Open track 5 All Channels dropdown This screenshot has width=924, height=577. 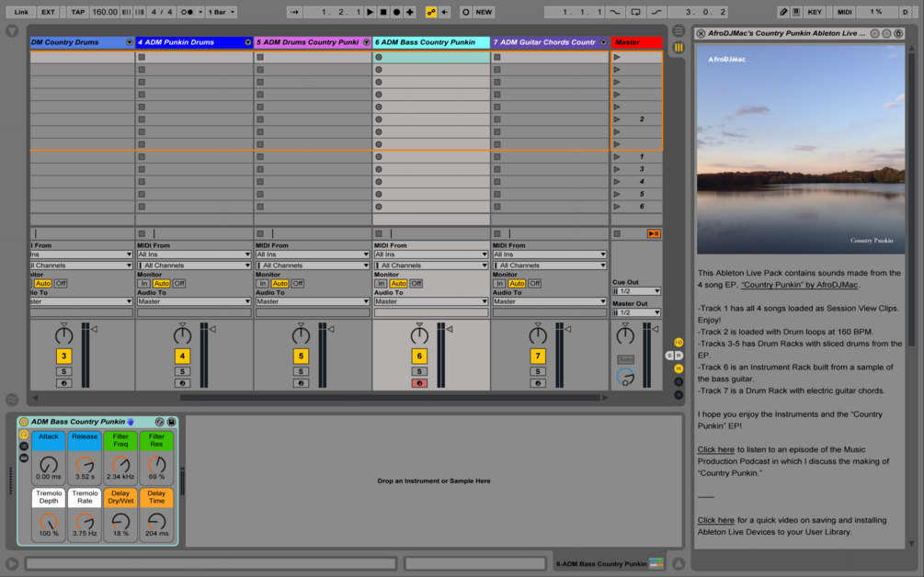point(313,266)
